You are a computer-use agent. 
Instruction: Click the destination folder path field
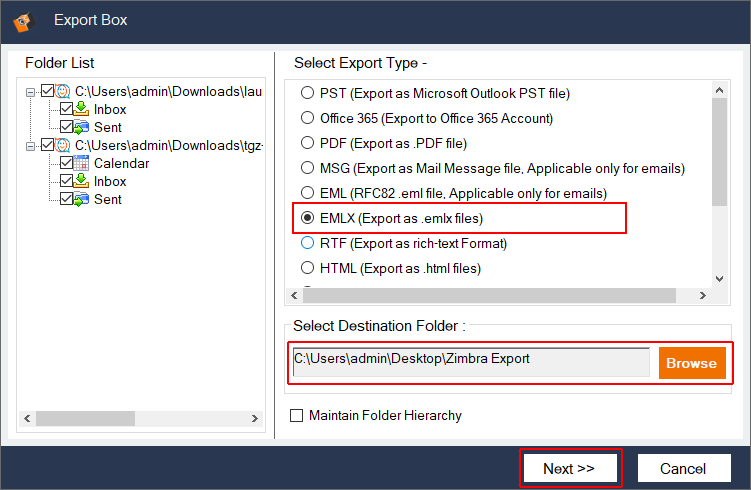point(470,361)
